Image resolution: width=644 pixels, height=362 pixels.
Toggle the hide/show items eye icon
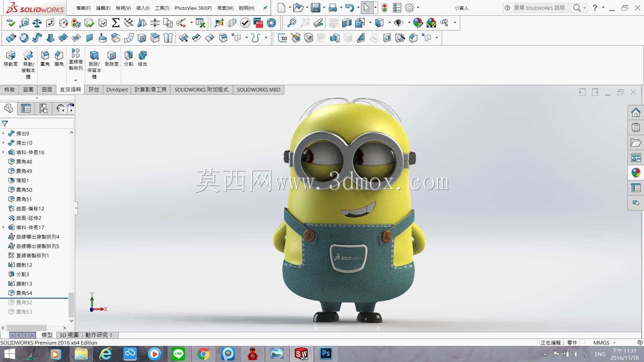pyautogui.click(x=398, y=23)
